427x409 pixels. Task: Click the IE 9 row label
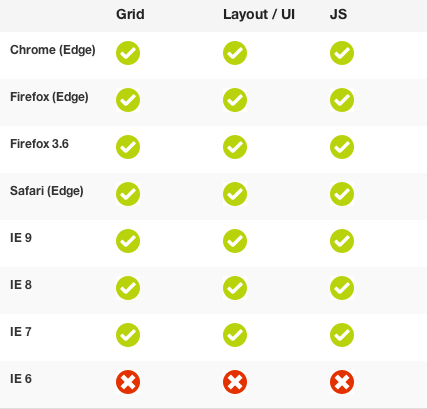point(21,238)
